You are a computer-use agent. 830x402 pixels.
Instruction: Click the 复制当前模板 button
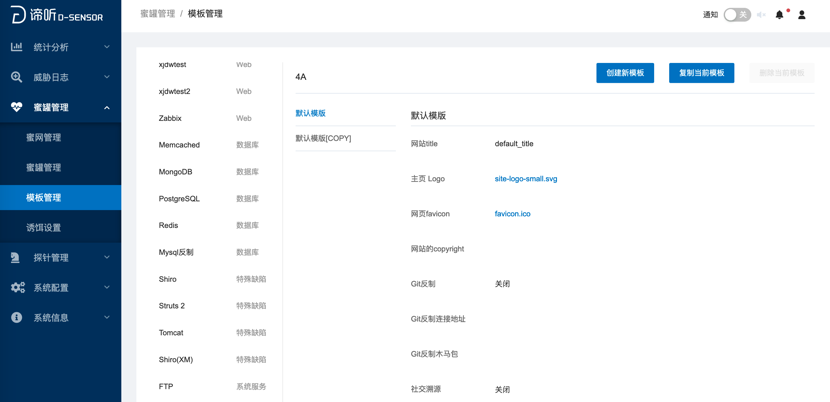(x=701, y=73)
